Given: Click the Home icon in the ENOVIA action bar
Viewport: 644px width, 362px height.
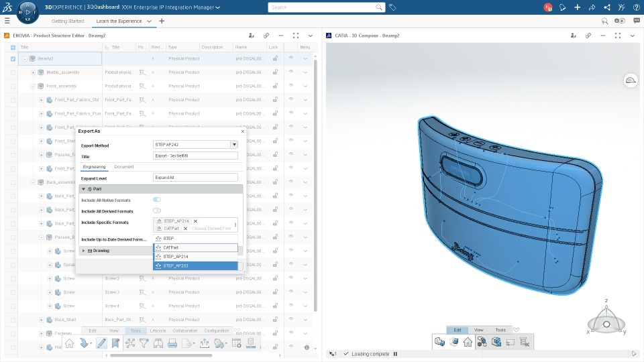Looking at the screenshot, I should (x=69, y=343).
